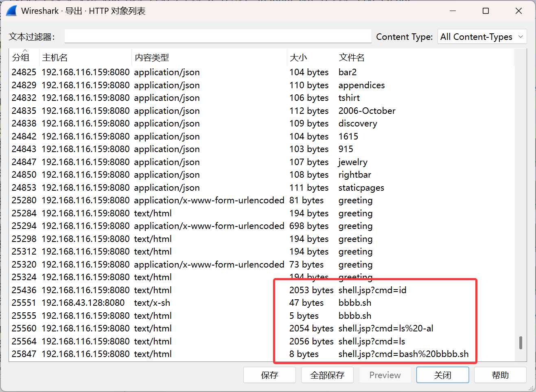Sort by the 内容类型 column header
536x392 pixels.
click(209, 57)
